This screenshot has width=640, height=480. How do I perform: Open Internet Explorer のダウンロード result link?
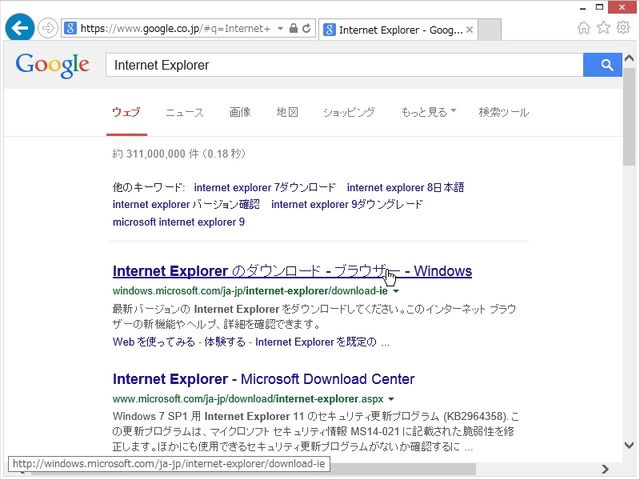point(292,271)
